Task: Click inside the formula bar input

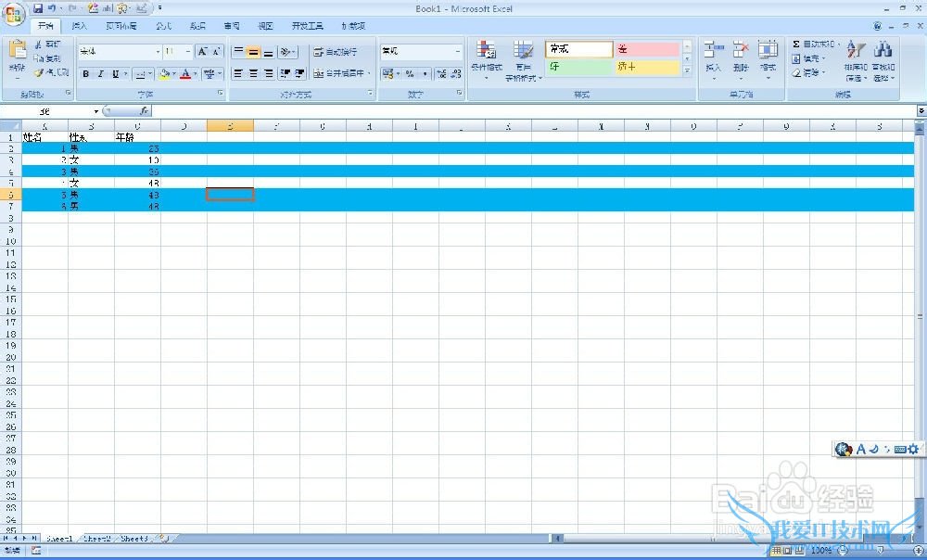Action: pos(533,111)
